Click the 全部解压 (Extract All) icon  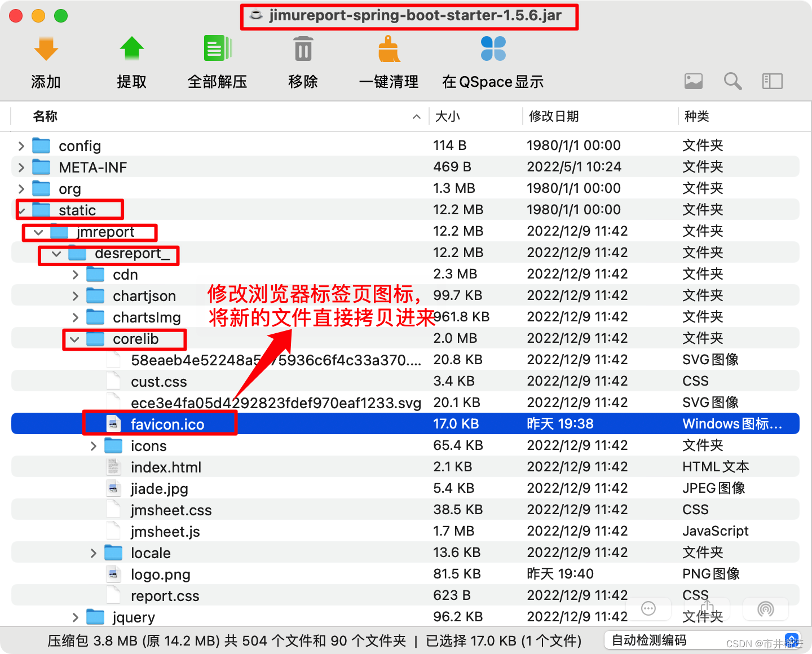pos(218,48)
